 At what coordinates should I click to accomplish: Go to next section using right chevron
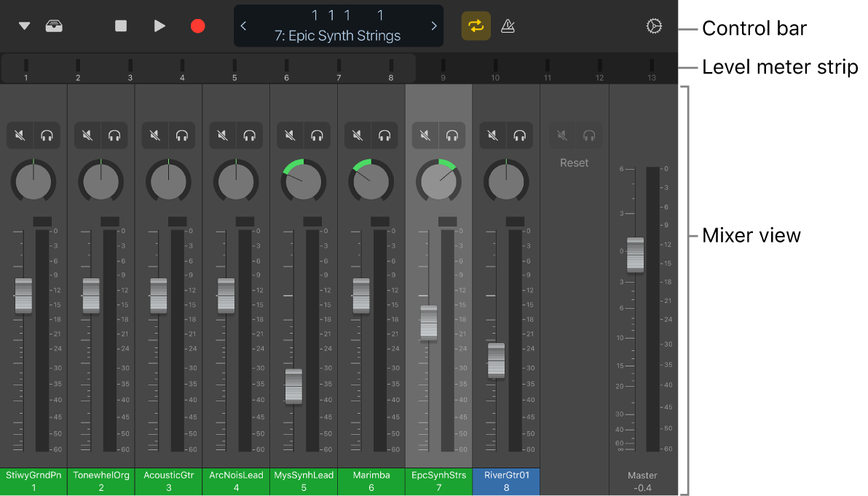[x=435, y=25]
